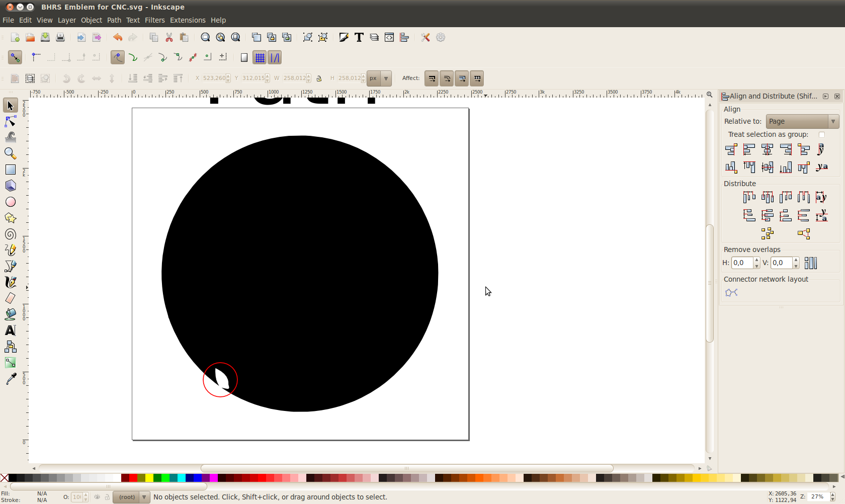Select the Paint bucket tool

tap(11, 314)
